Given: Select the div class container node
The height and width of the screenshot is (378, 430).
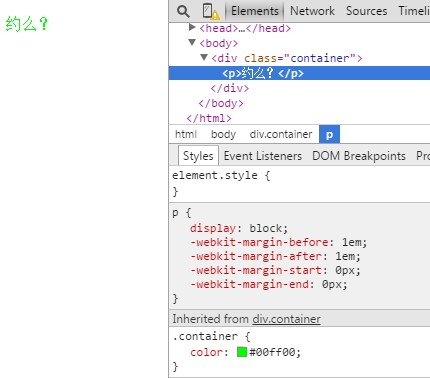Looking at the screenshot, I should click(287, 58).
